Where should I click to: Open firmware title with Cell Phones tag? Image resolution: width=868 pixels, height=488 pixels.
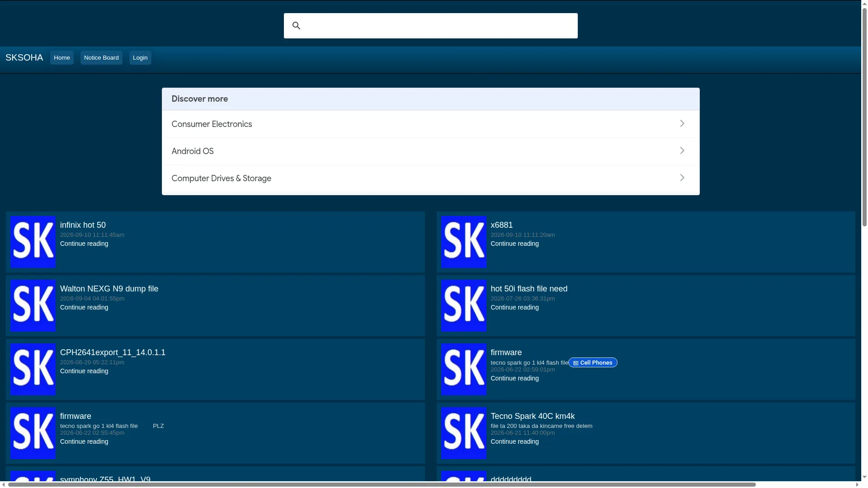click(x=506, y=352)
